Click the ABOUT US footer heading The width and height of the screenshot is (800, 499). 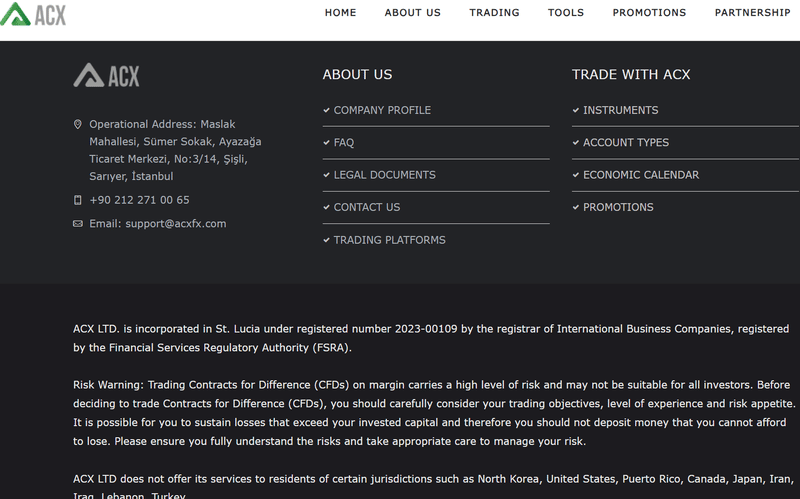pos(357,74)
